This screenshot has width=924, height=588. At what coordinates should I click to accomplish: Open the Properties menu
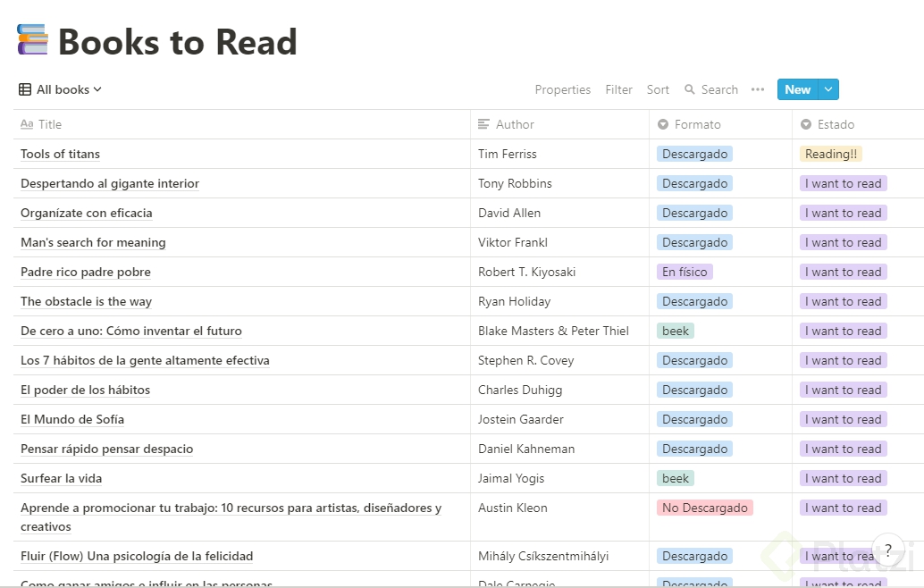point(562,89)
